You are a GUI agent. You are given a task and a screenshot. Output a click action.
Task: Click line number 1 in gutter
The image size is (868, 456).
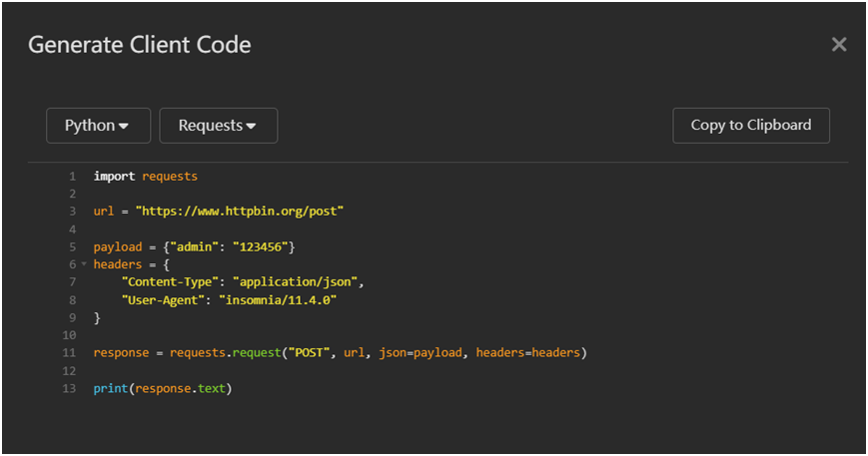tap(72, 176)
